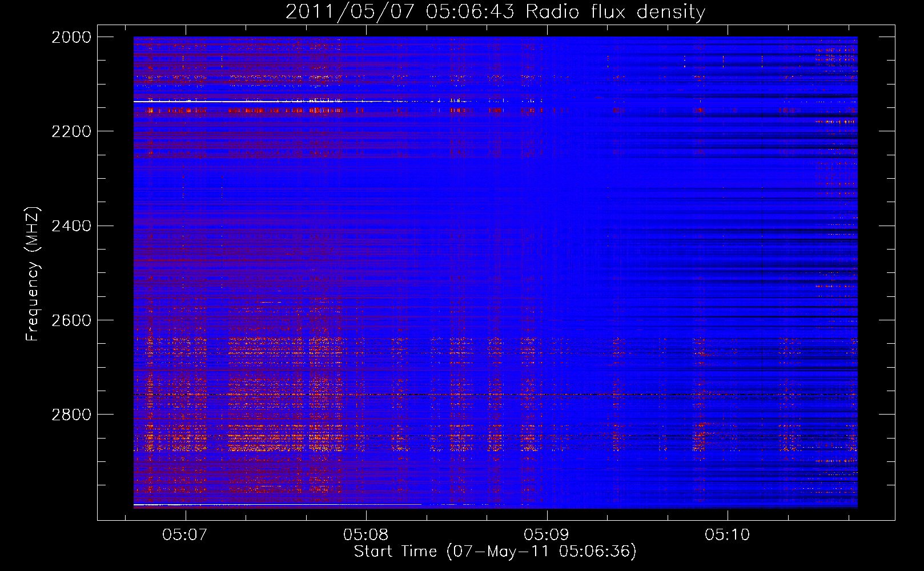Screen dimensions: 924x571
Task: Click the 05:10 time tick label
Action: pyautogui.click(x=728, y=535)
